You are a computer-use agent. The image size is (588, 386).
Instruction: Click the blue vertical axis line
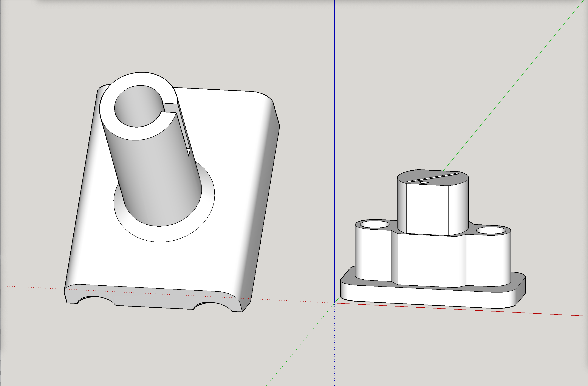point(334,99)
